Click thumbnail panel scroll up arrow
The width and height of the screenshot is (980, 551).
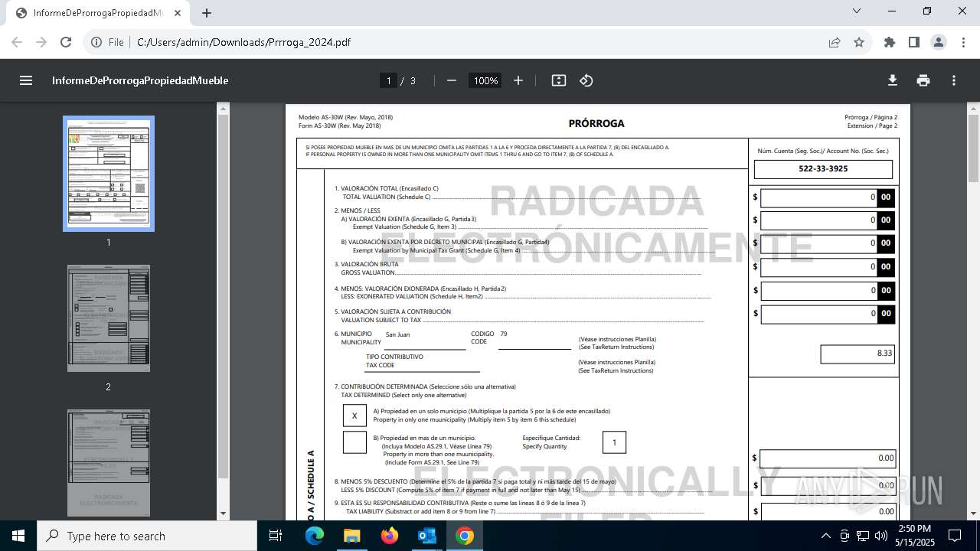pos(223,108)
